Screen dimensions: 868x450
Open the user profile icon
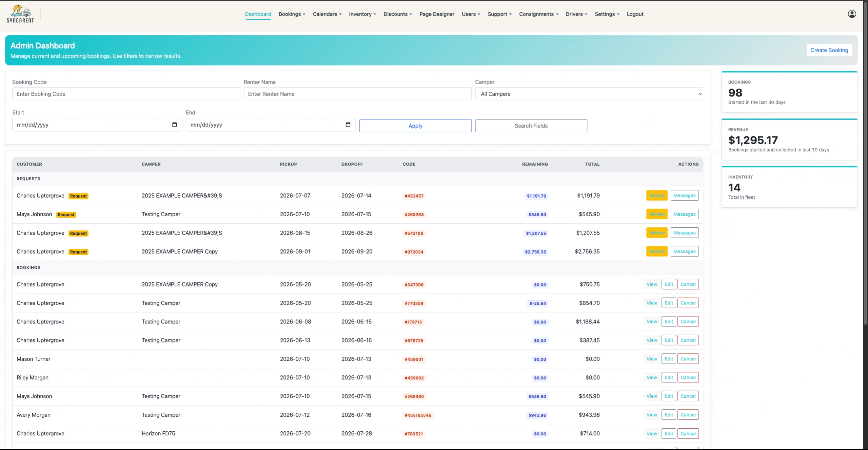click(x=852, y=14)
